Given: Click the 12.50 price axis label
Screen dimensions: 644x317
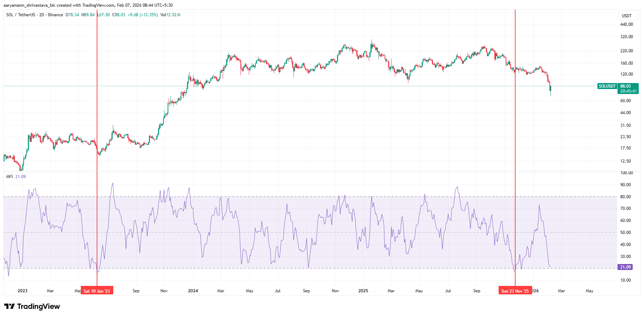Looking at the screenshot, I should 625,161.
